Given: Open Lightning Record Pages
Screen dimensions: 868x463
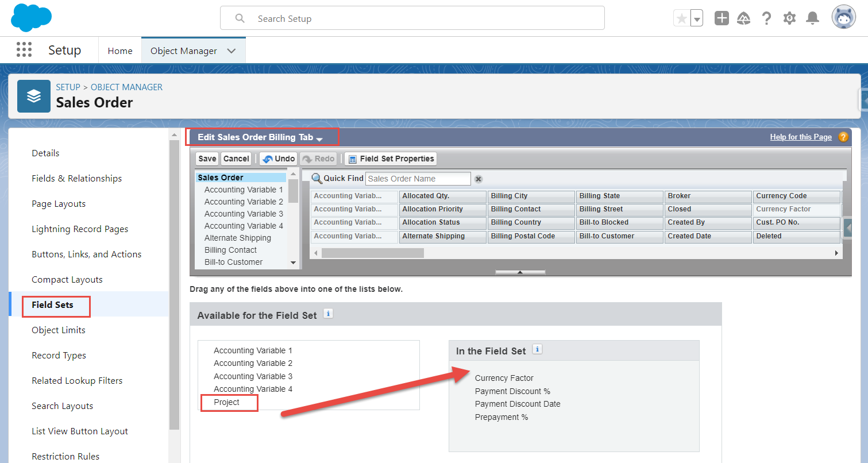Looking at the screenshot, I should click(x=80, y=229).
